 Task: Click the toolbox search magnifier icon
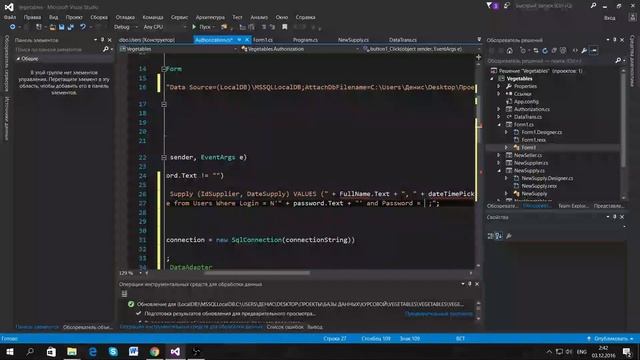[105, 49]
